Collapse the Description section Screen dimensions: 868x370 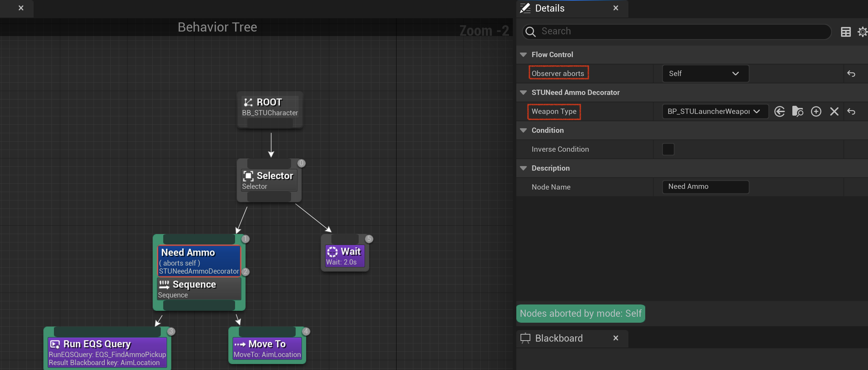[523, 168]
